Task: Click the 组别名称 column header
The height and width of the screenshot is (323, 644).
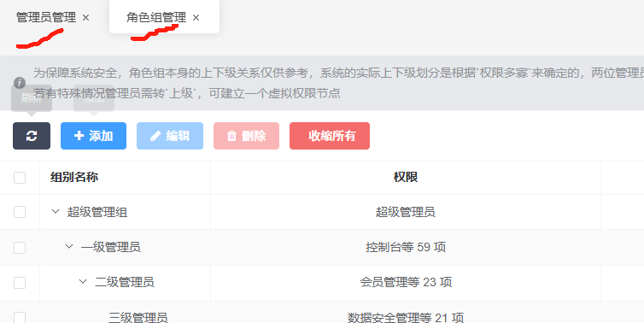Action: 74,177
